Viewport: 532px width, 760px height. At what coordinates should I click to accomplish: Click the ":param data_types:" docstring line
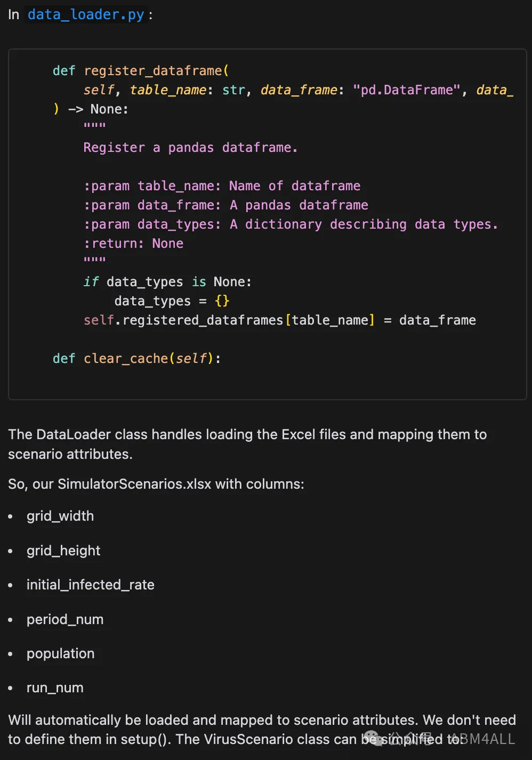tap(291, 224)
